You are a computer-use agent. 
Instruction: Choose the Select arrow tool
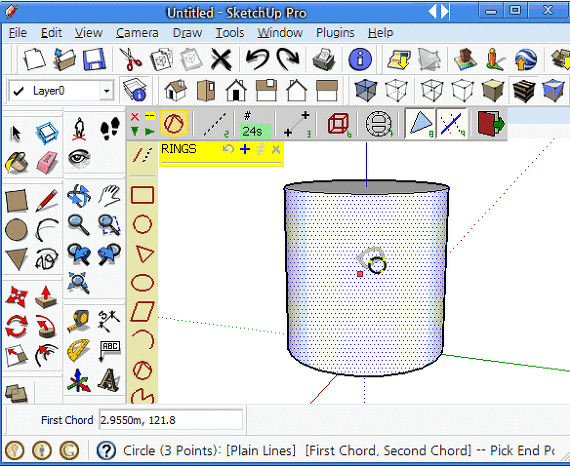point(16,133)
